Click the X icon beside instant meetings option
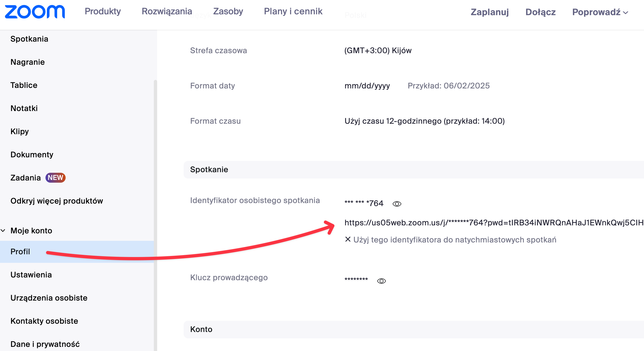 [x=348, y=239]
